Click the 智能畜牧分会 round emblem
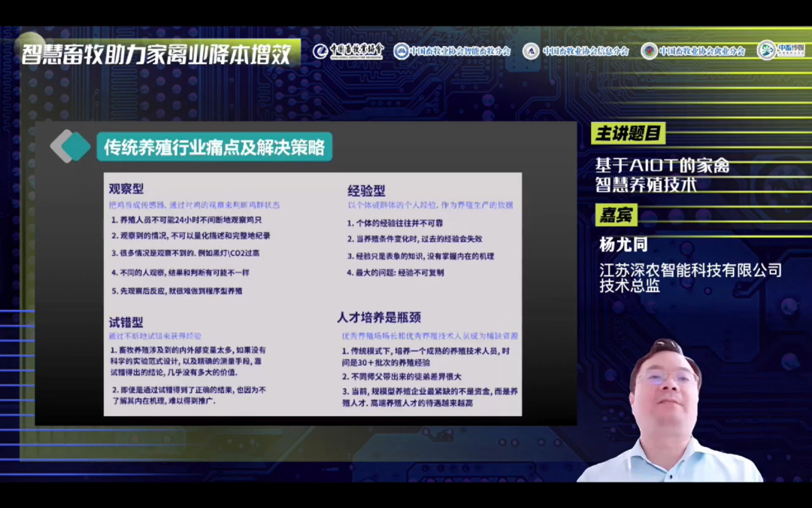The width and height of the screenshot is (812, 508). point(401,51)
